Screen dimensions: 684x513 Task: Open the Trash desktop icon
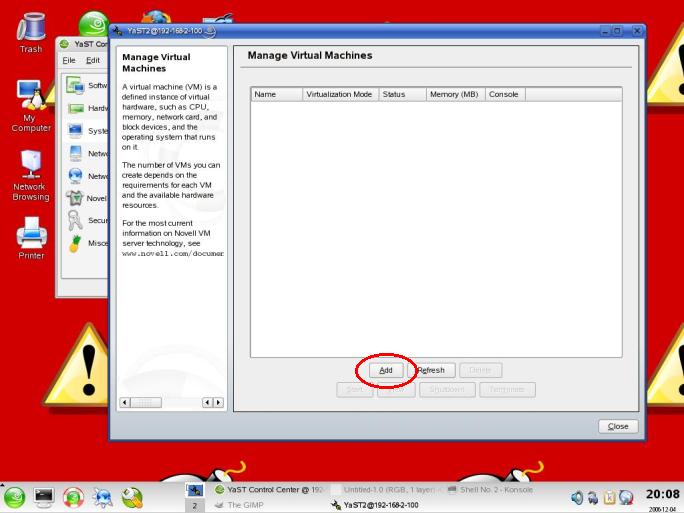(31, 27)
